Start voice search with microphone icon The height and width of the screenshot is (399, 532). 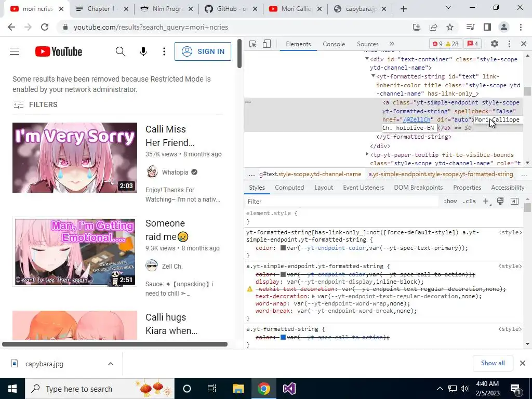click(x=143, y=51)
